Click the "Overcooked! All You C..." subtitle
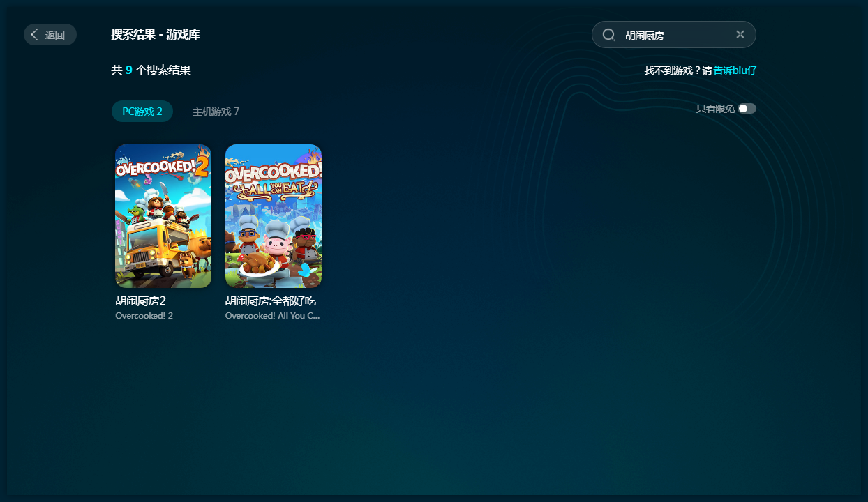Image resolution: width=868 pixels, height=502 pixels. click(x=272, y=316)
